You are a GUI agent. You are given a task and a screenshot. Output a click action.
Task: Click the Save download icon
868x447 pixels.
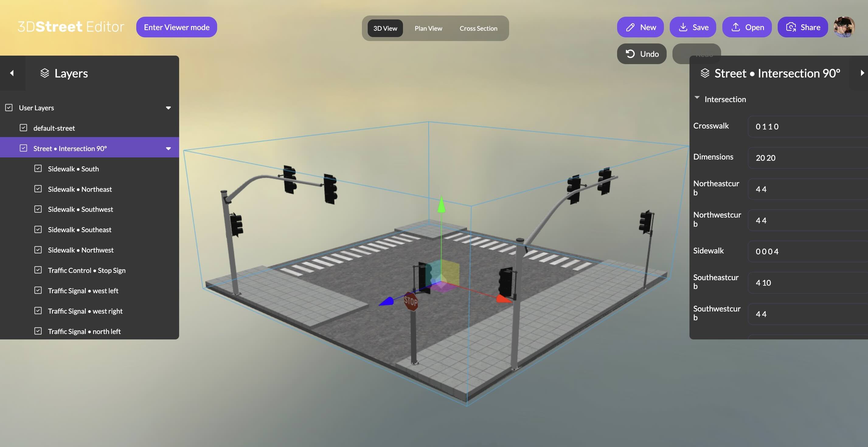point(683,27)
